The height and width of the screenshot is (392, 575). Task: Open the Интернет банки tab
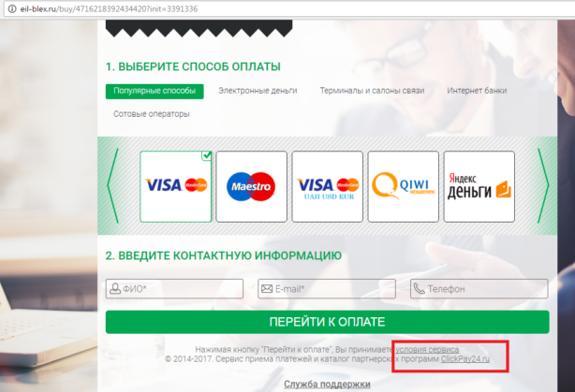(x=477, y=91)
